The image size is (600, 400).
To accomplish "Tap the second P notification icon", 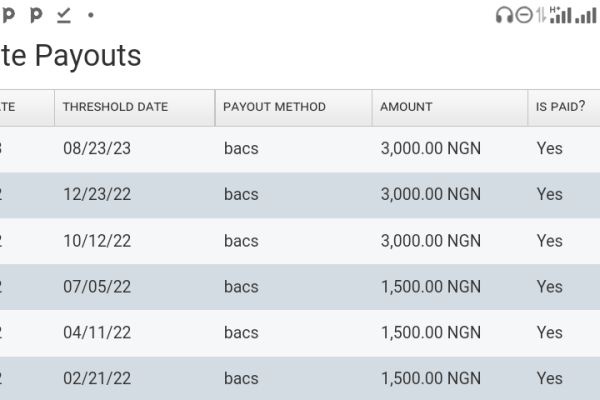I will coord(36,15).
